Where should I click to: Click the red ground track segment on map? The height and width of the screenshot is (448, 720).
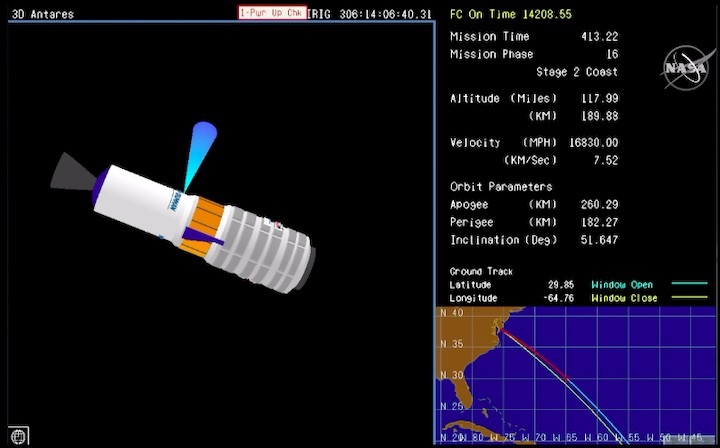[535, 353]
